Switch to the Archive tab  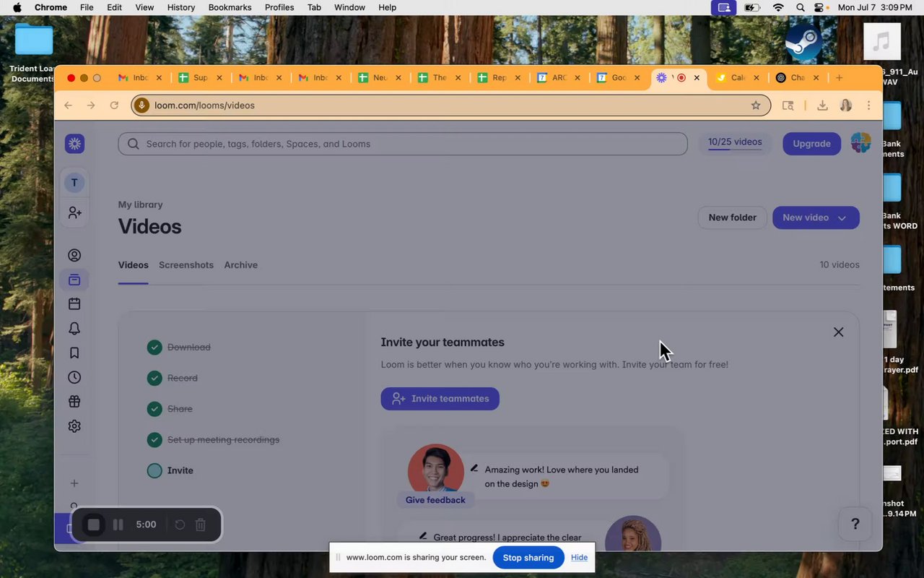(241, 265)
